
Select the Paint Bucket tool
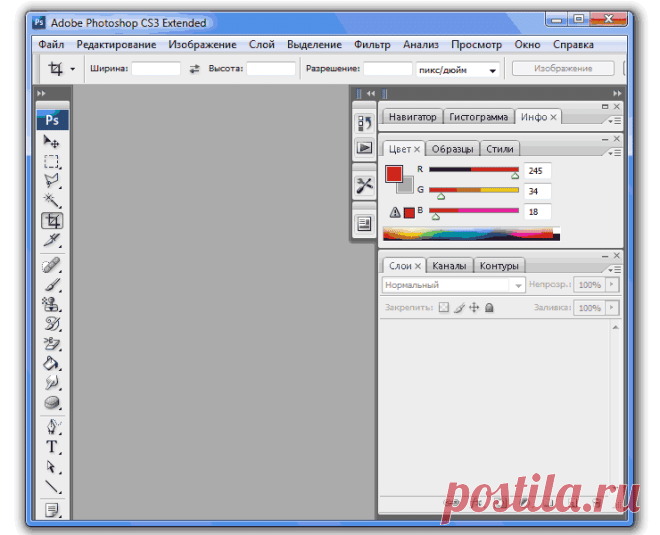pos(52,363)
